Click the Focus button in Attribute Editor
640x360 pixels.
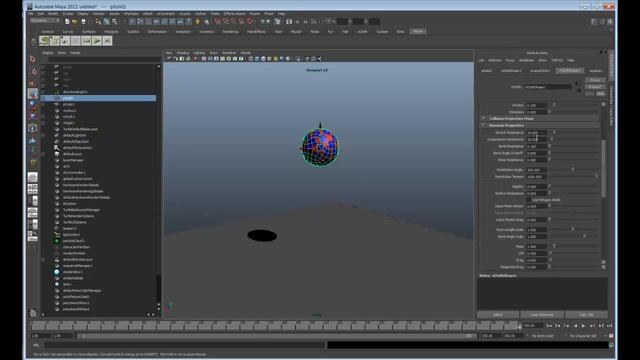595,80
